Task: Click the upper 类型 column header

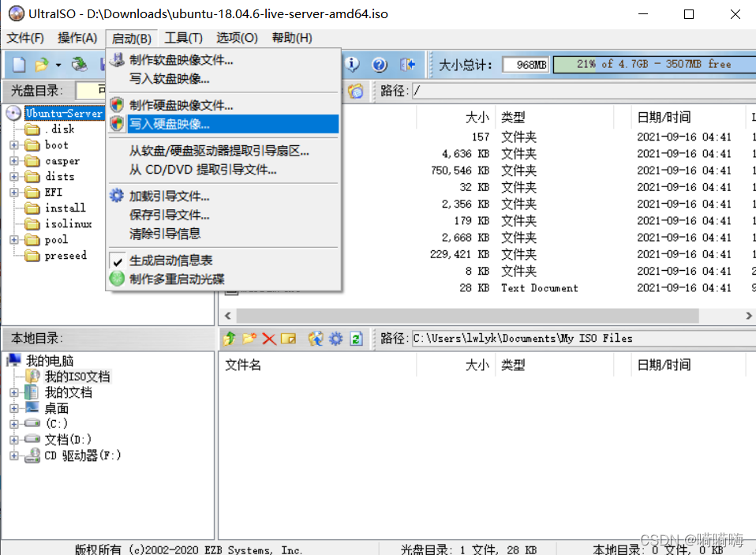Action: 554,117
